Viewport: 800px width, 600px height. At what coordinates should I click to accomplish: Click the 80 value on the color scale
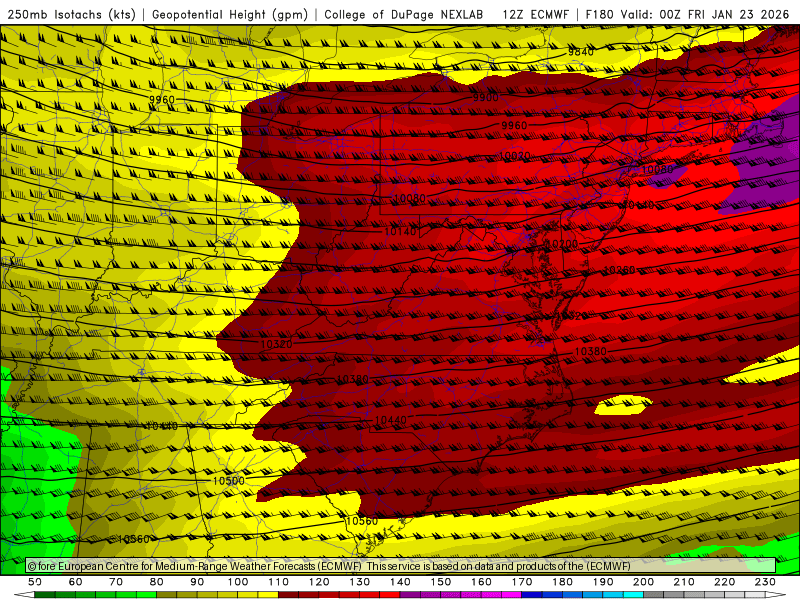[x=157, y=582]
